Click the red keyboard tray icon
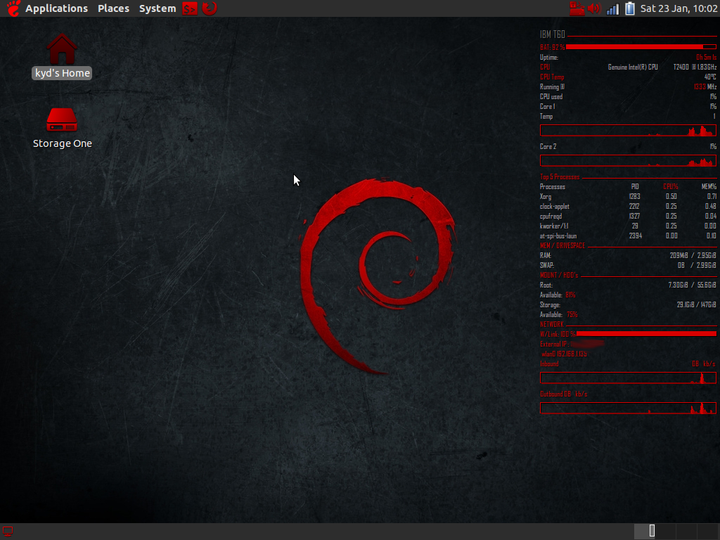Viewport: 720px width, 540px height. point(577,8)
